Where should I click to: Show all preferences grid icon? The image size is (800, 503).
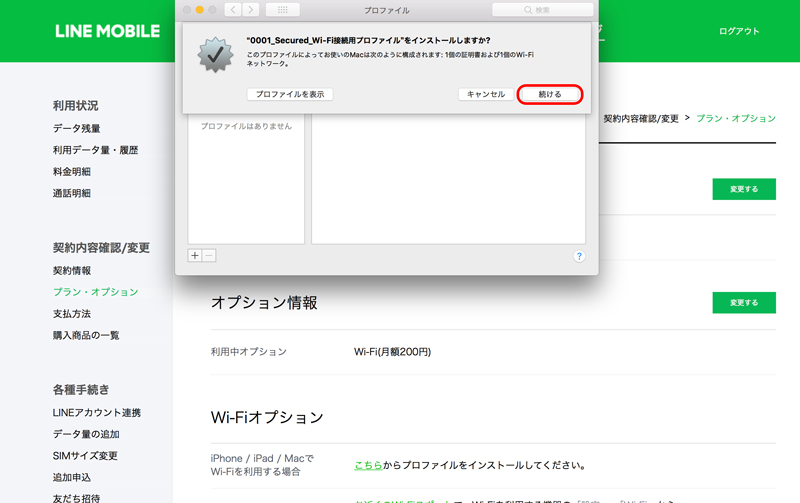point(283,10)
